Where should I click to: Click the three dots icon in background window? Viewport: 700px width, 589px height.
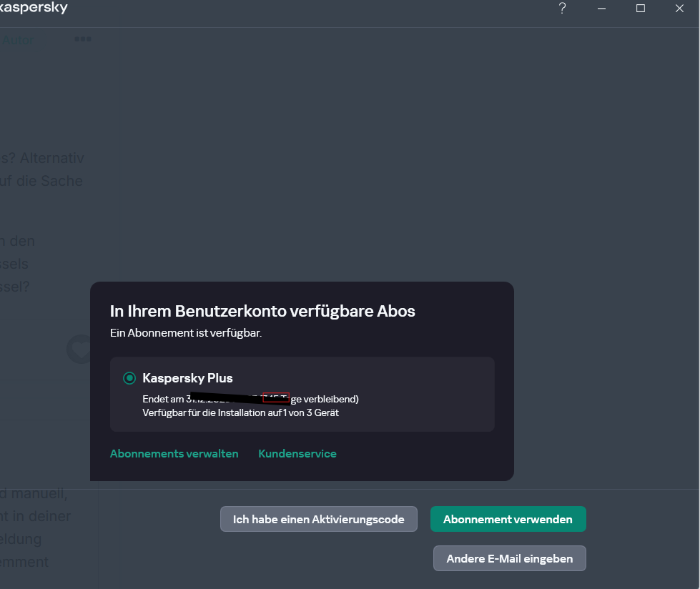tap(83, 39)
